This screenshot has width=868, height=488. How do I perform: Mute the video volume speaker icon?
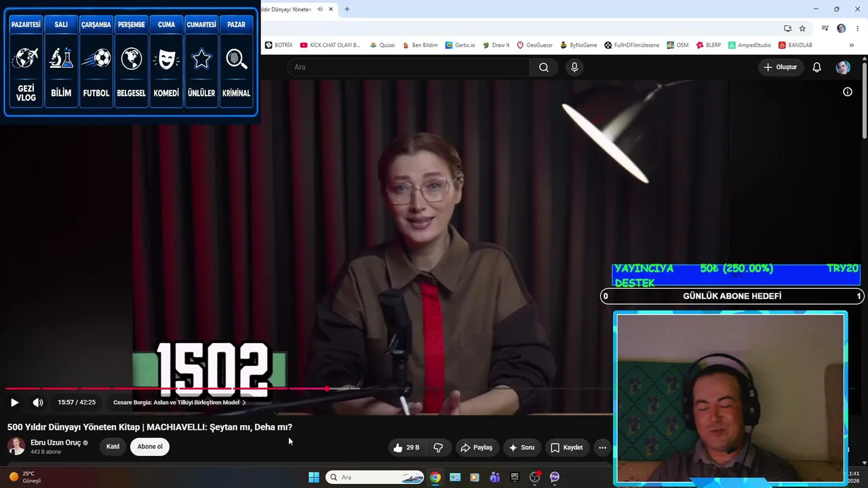(x=38, y=403)
